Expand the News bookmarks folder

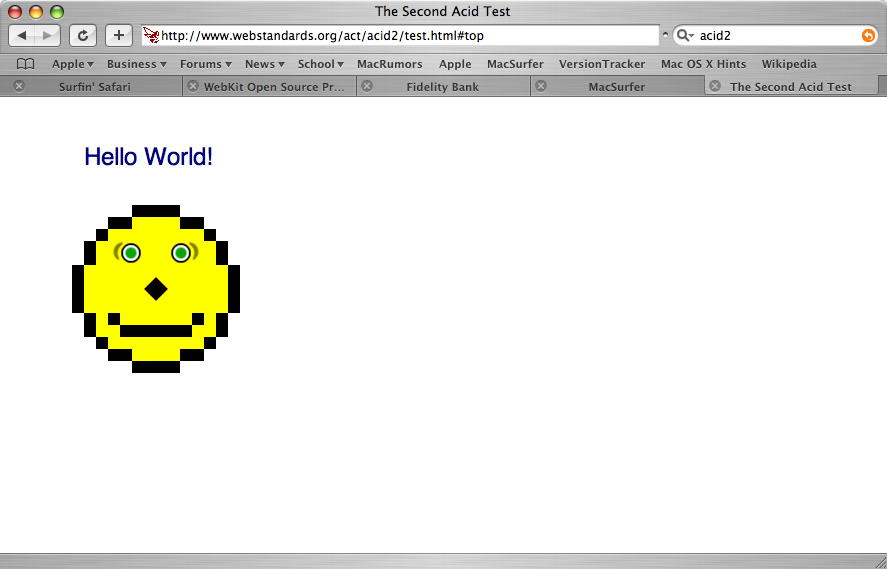[x=264, y=64]
